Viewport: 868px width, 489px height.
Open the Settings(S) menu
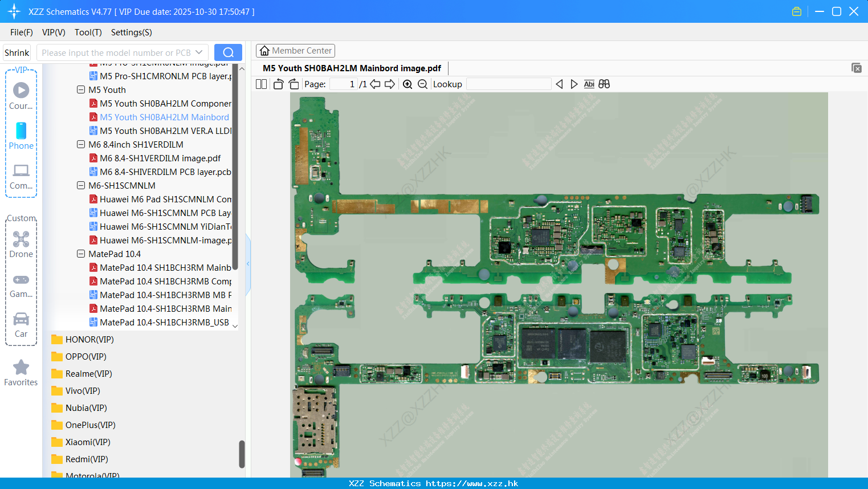132,32
